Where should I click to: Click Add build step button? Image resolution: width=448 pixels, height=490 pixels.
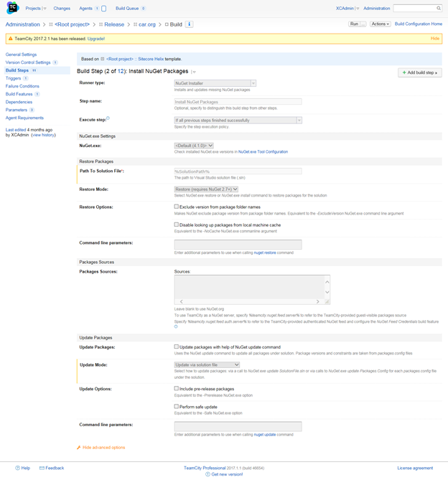[x=420, y=72]
